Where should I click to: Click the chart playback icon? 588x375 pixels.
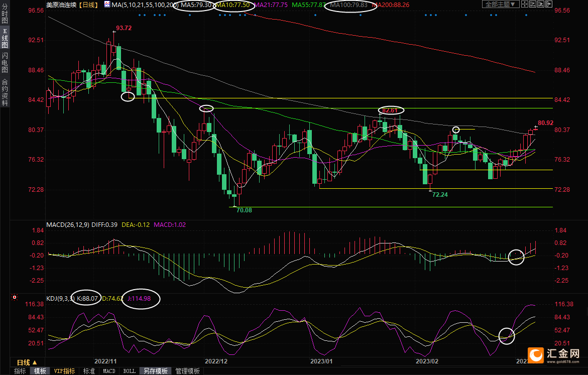(x=541, y=4)
